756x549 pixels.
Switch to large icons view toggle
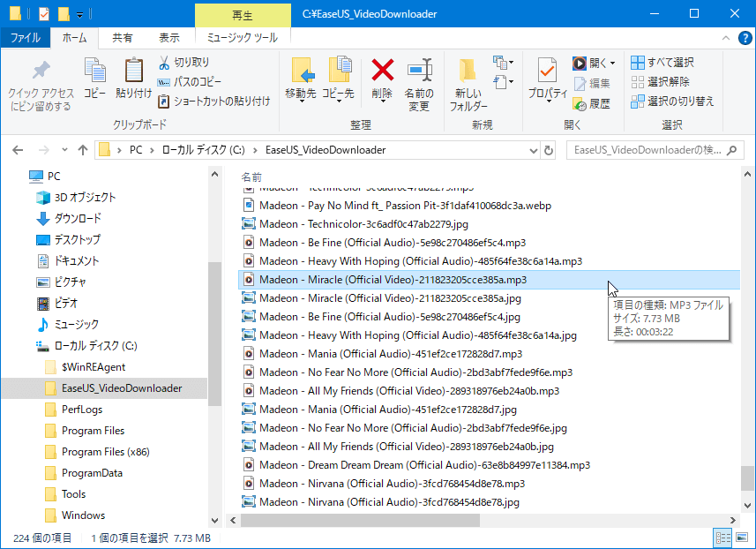[x=741, y=538]
